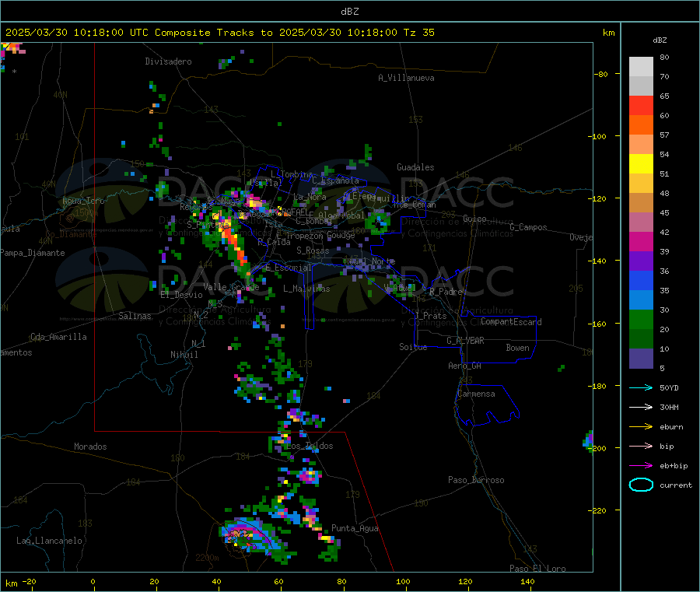Click the 30HM white arrow legend icon
700x592 pixels.
641,407
